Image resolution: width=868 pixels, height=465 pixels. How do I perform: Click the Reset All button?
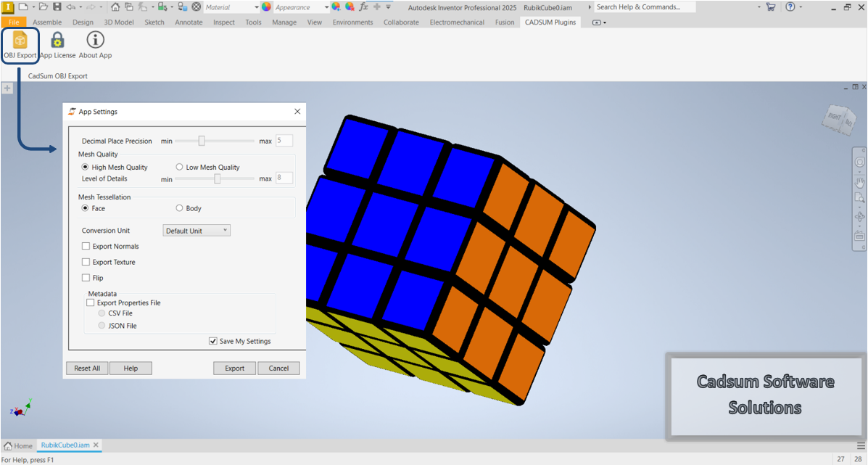point(87,368)
